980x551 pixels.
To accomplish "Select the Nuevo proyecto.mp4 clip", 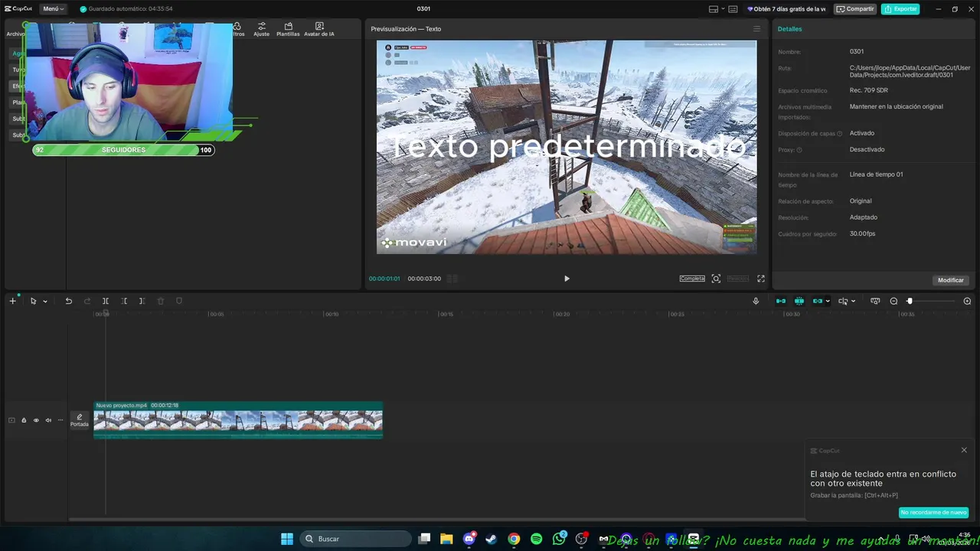I will coord(238,420).
